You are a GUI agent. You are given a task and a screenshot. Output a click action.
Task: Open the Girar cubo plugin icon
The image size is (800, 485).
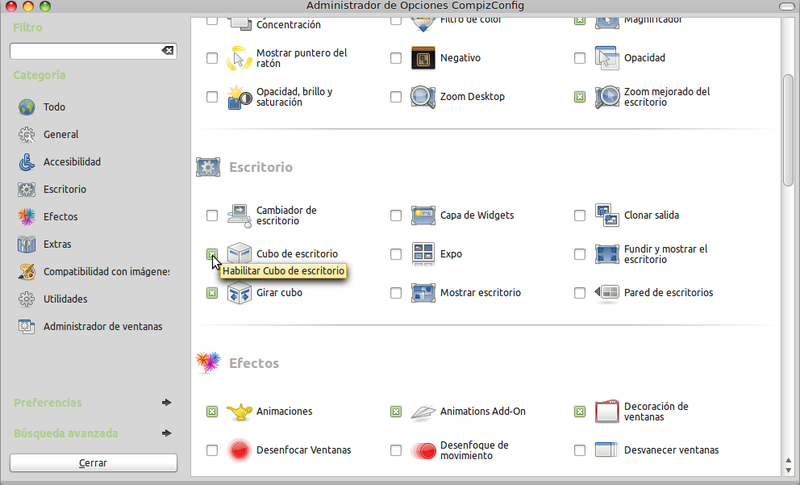tap(240, 293)
